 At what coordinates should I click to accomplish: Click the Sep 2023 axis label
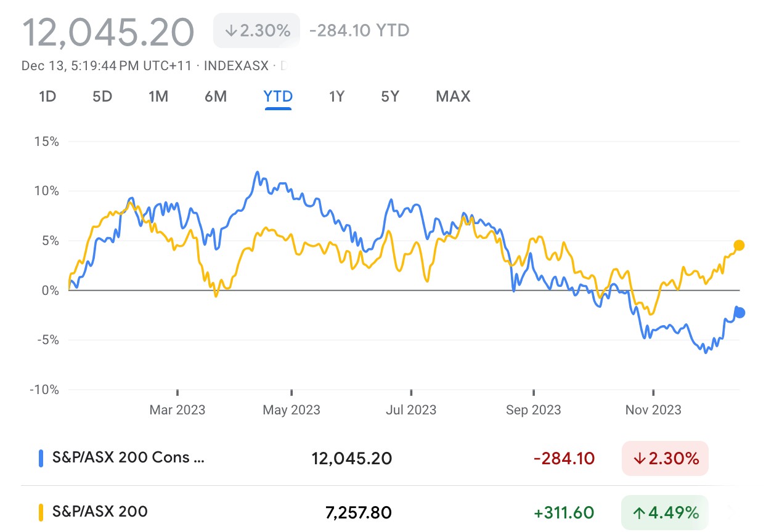[x=533, y=409]
